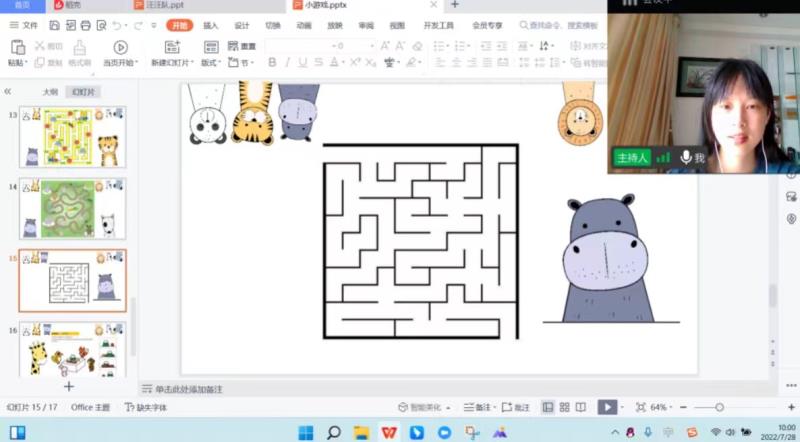Click the Redo arrow icon
800x442 pixels.
point(138,25)
